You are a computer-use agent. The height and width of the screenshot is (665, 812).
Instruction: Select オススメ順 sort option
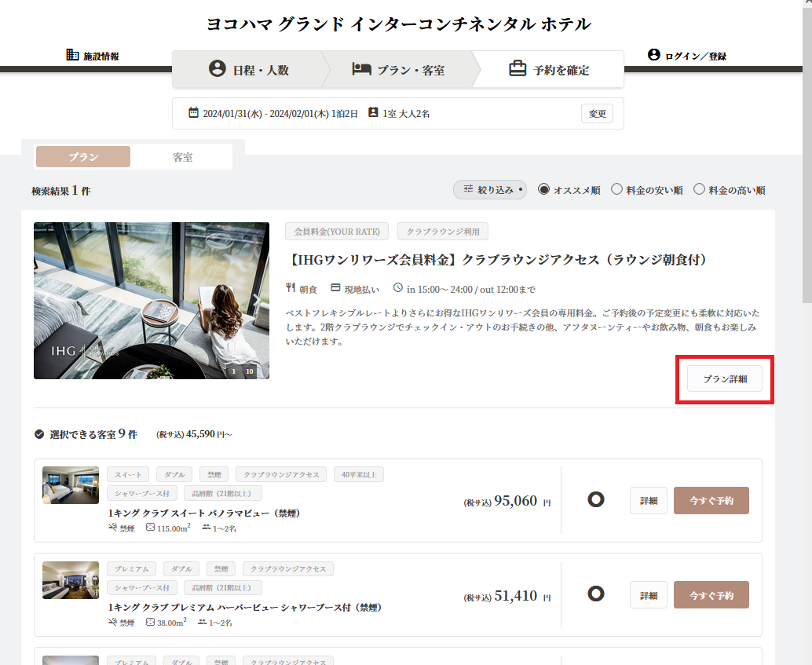coord(543,189)
